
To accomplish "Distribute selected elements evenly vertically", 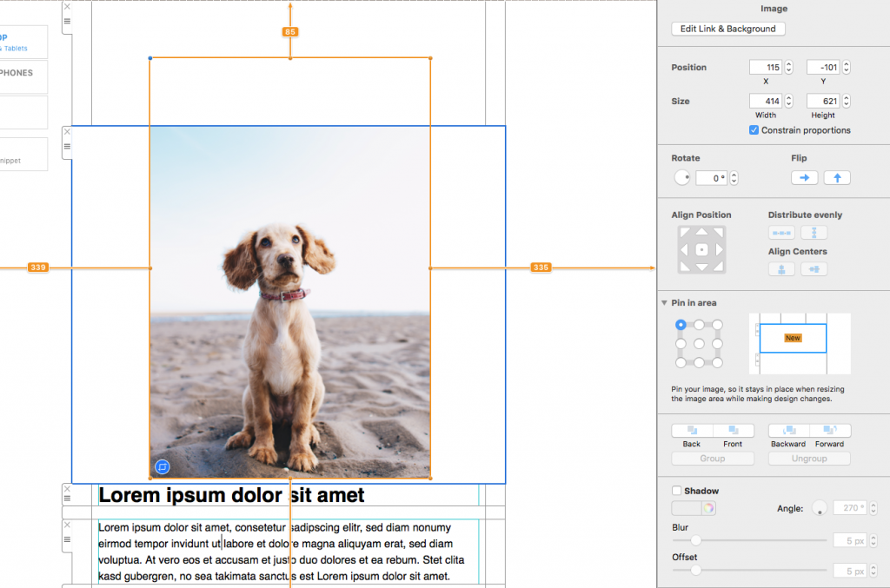I will [814, 232].
